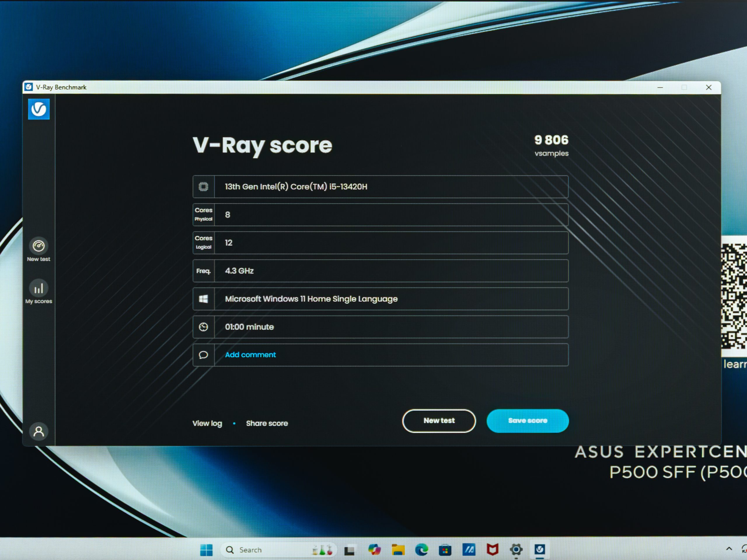747x560 pixels.
Task: Open New test from sidebar
Action: tap(39, 249)
